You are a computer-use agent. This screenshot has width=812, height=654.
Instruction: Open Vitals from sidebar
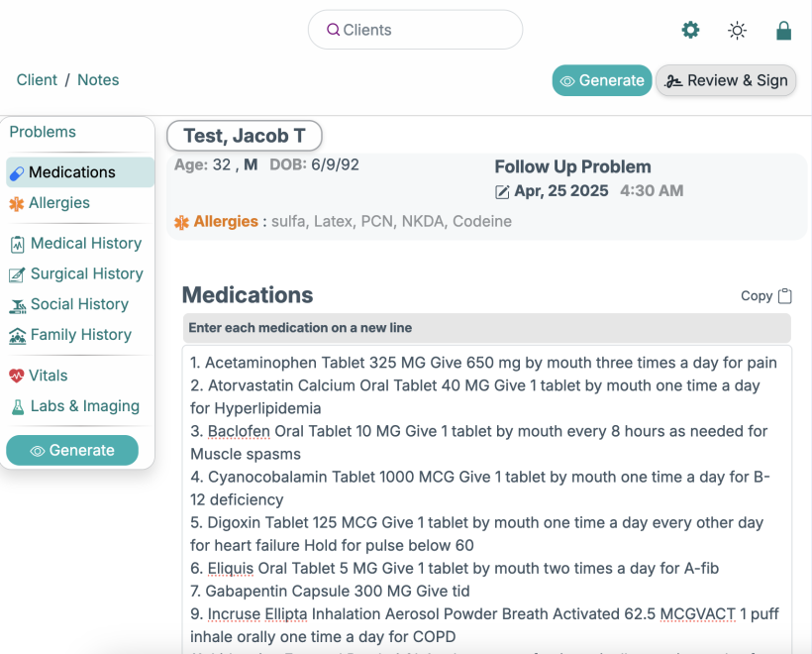coord(48,376)
